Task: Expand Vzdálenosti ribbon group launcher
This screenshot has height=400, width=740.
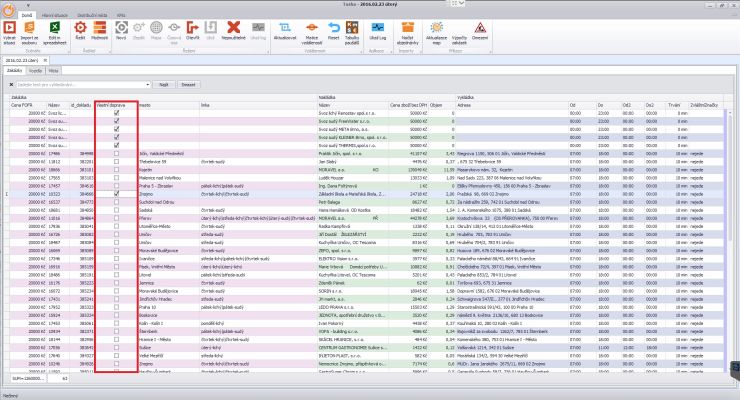Action: (x=362, y=50)
